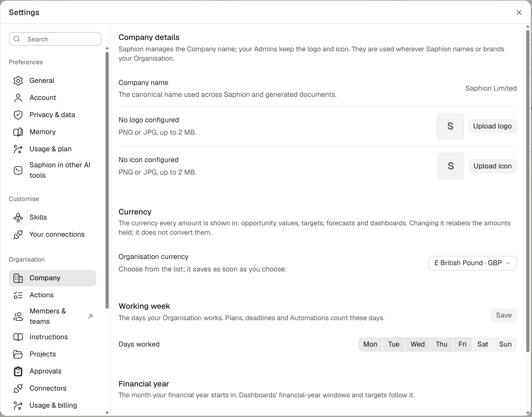
Task: Click the Saphion Limited company name value
Action: (491, 89)
